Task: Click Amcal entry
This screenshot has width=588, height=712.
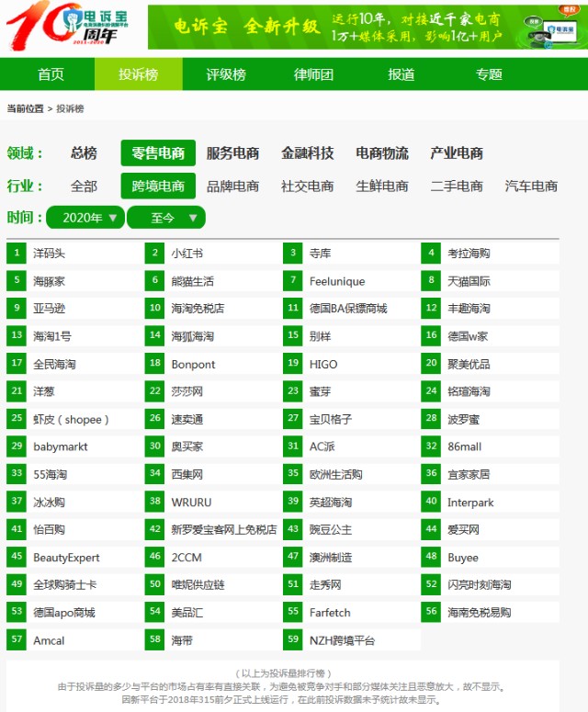Action: coord(75,640)
